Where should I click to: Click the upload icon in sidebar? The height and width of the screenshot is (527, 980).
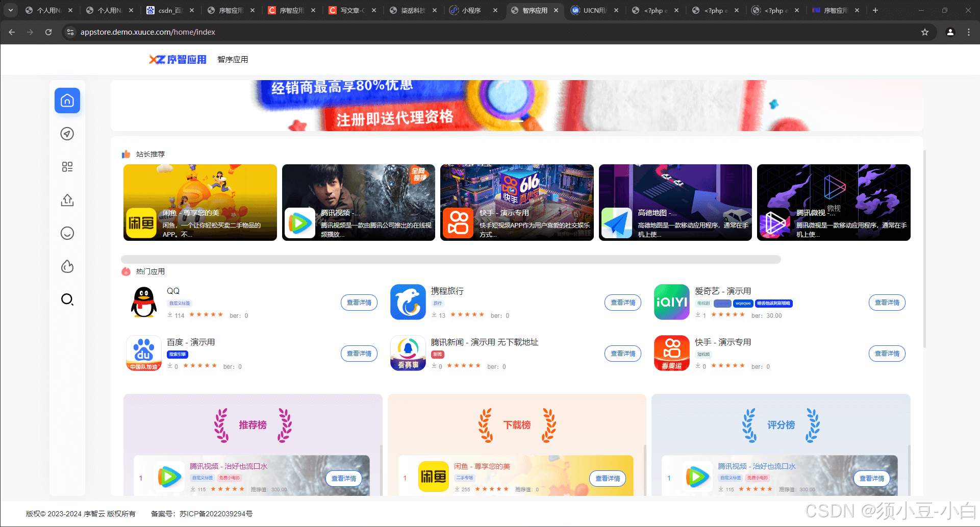[67, 200]
